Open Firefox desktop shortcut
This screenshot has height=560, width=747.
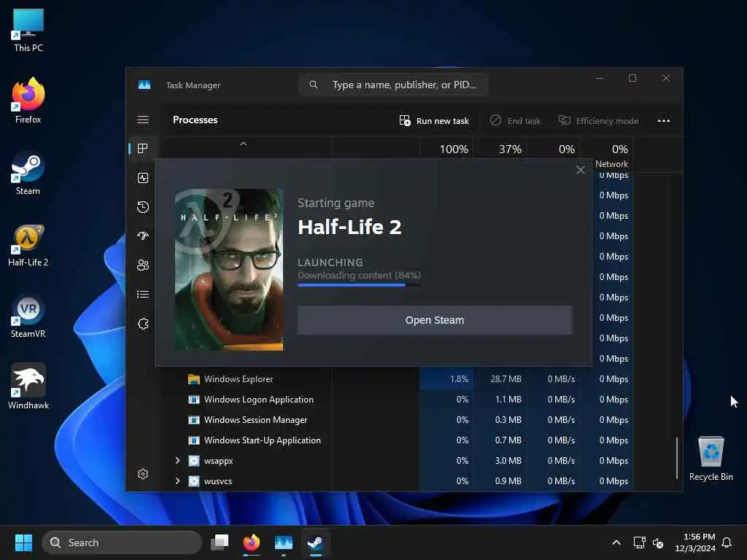point(28,101)
